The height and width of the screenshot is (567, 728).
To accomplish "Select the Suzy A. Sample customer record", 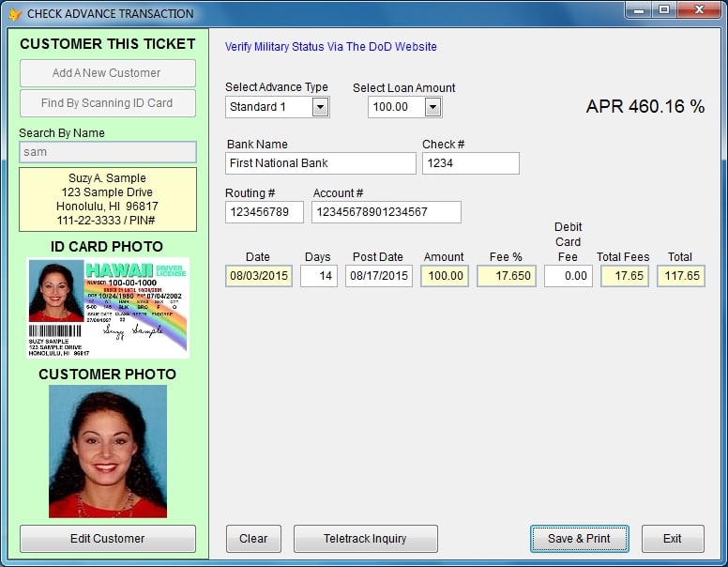I will pos(108,199).
